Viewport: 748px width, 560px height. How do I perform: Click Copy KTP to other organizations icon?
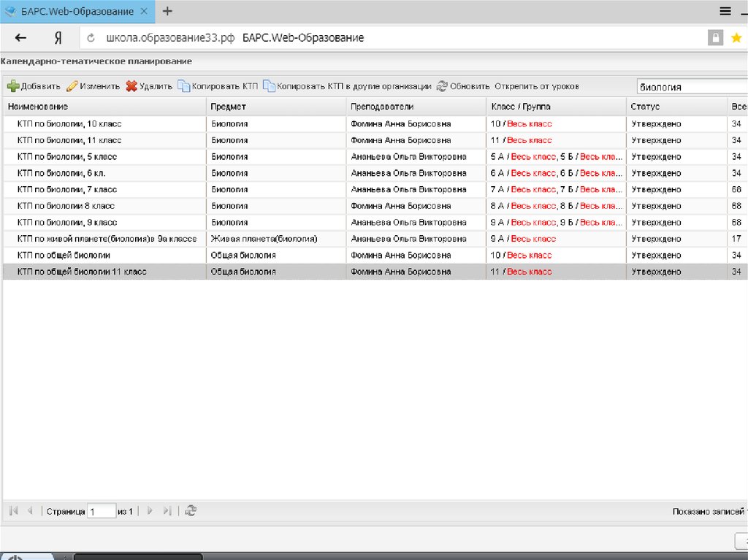tap(269, 86)
